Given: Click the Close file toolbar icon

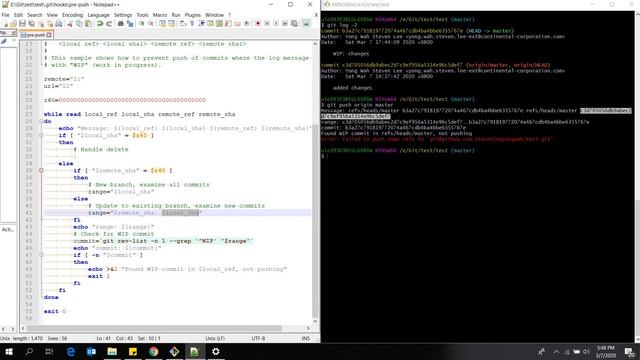Looking at the screenshot, I should (x=41, y=24).
